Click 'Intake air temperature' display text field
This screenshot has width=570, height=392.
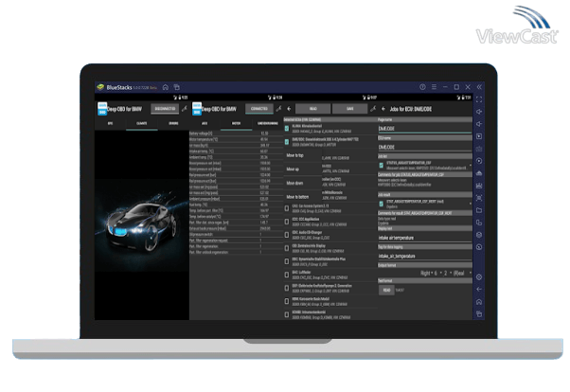coord(424,238)
